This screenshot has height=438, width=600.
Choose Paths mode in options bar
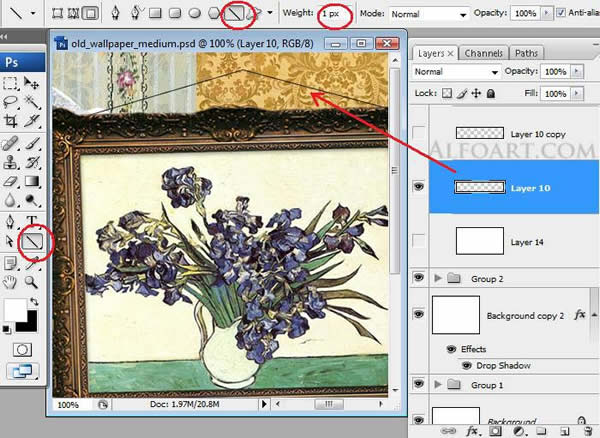[x=73, y=13]
